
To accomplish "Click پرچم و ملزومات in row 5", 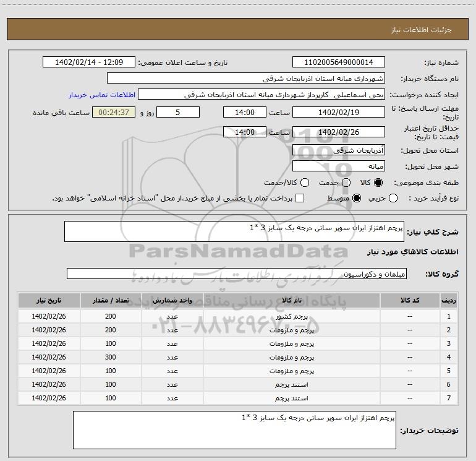I will tap(291, 371).
